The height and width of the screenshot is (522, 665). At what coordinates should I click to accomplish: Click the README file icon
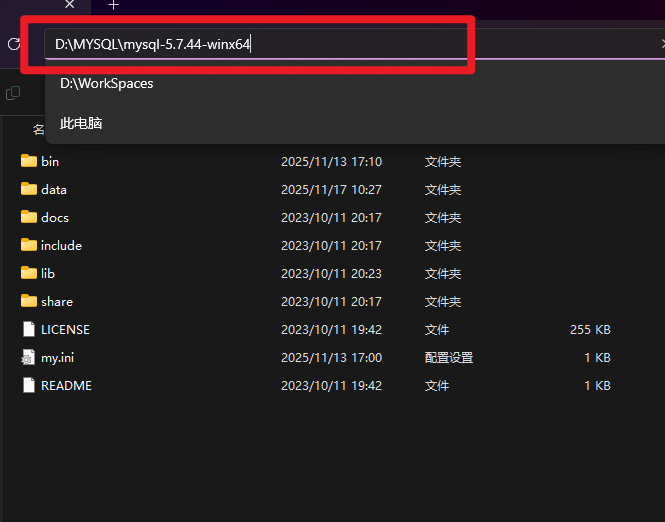(x=28, y=385)
